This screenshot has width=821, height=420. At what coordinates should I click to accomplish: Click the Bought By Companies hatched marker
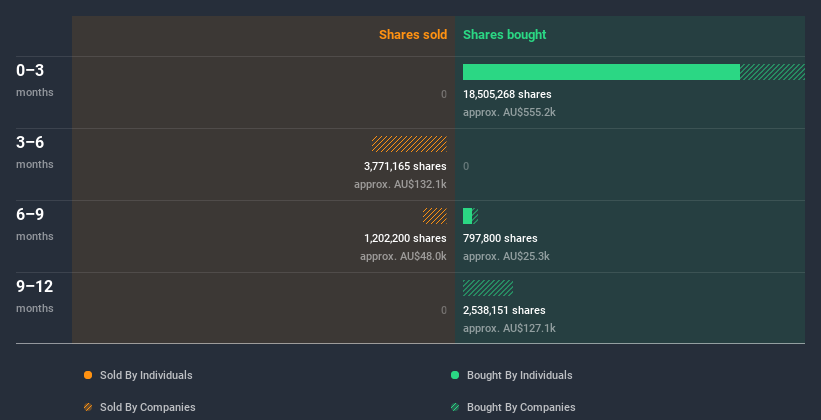(x=455, y=407)
